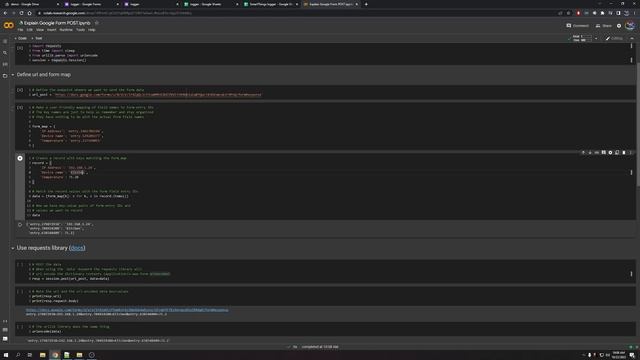
Task: Click the RAM and Disk usage indicator
Action: 582,38
